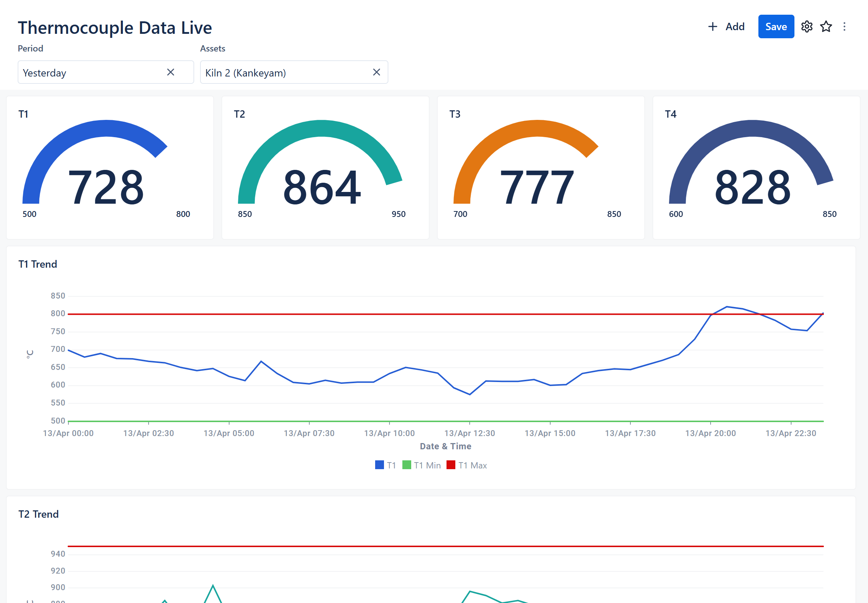The image size is (868, 603).
Task: Click the blue T1 legend swatch
Action: click(x=380, y=465)
